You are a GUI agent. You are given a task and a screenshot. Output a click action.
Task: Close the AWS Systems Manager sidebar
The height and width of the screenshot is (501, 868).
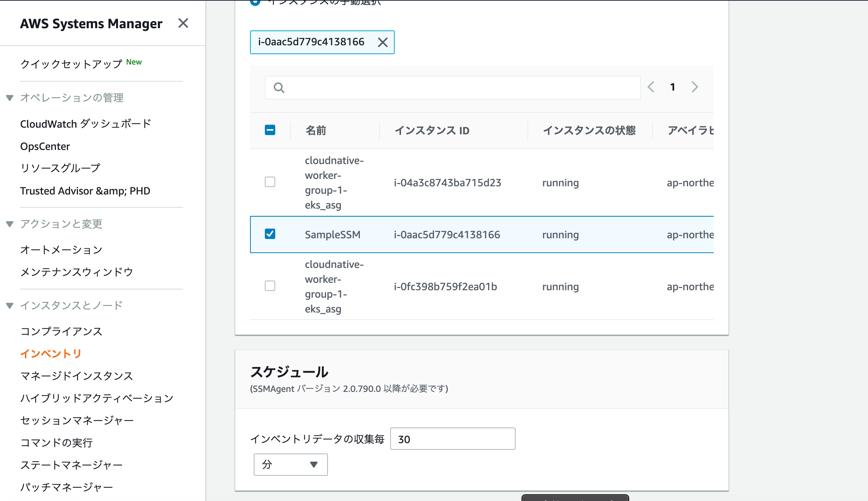point(183,23)
